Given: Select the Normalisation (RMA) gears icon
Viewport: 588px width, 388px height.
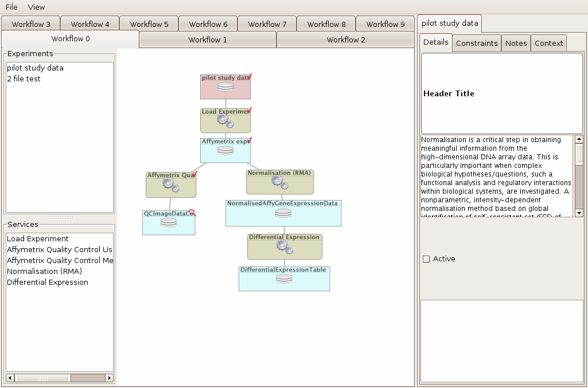Looking at the screenshot, I should (280, 182).
